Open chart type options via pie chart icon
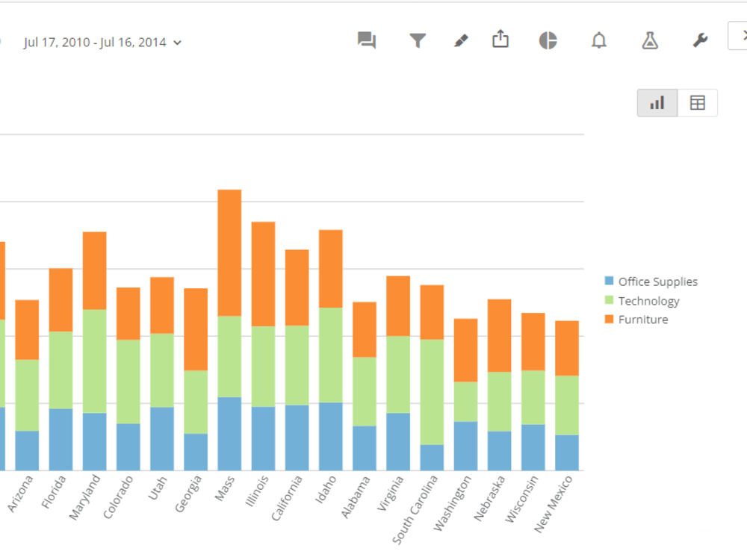Image resolution: width=747 pixels, height=560 pixels. [x=548, y=41]
